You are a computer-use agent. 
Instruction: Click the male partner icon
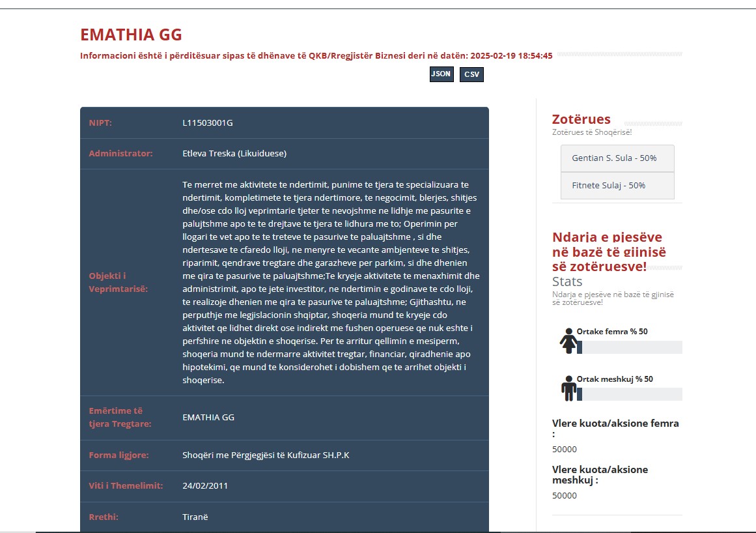tap(569, 388)
